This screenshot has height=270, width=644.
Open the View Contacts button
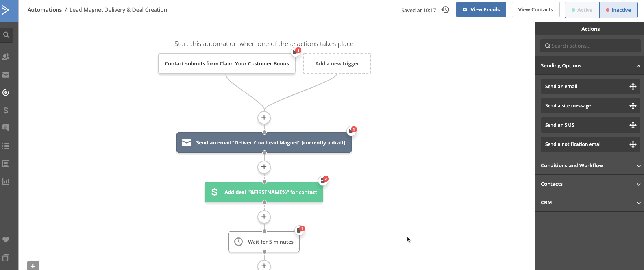[x=535, y=9]
